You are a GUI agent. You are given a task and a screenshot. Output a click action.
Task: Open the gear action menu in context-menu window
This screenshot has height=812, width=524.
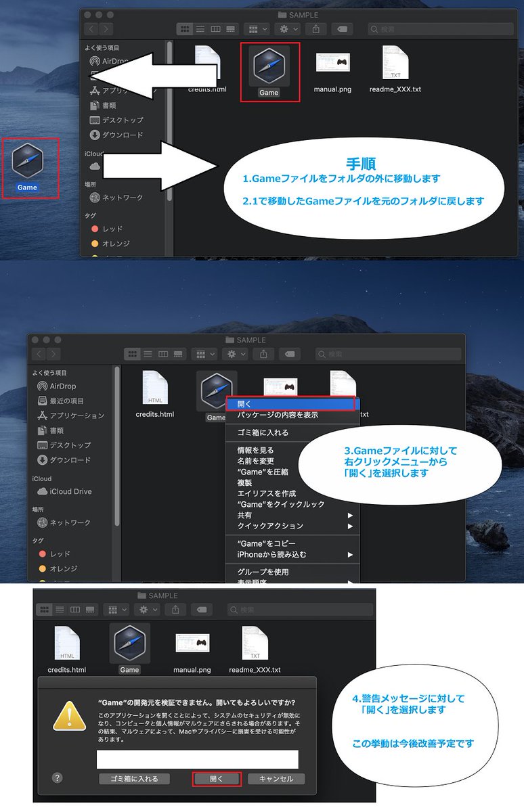(235, 354)
